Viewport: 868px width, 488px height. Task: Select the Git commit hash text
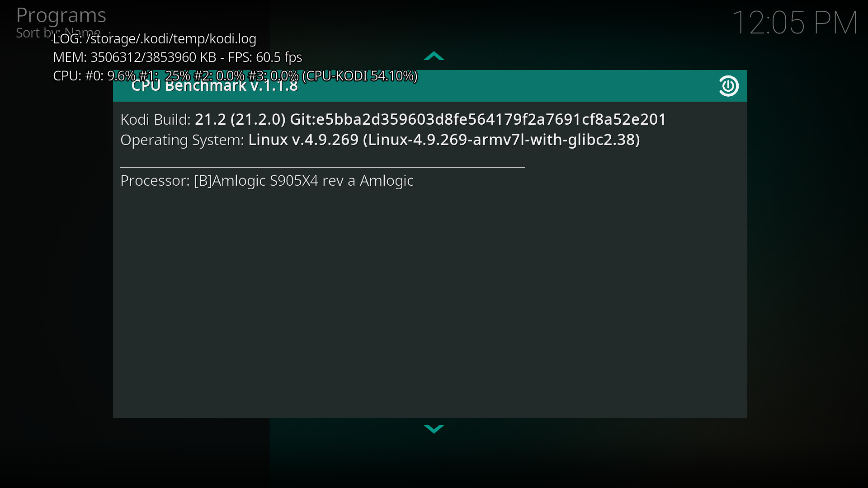click(478, 119)
